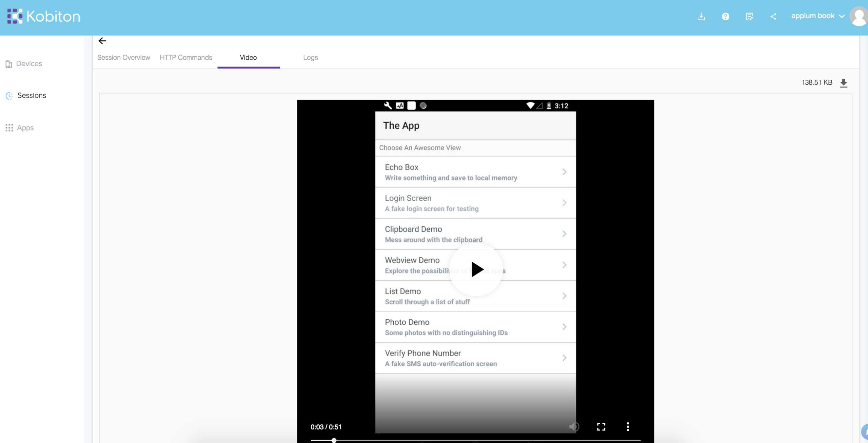Open Sessions in the sidebar

pyautogui.click(x=32, y=96)
